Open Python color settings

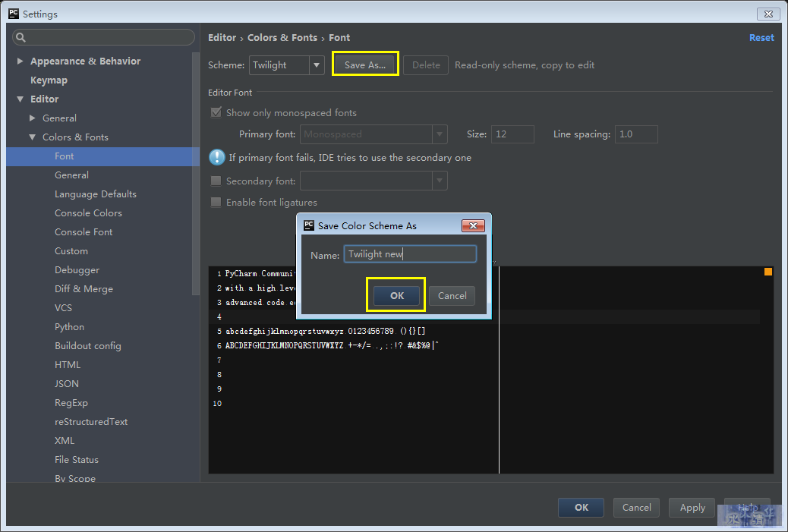(69, 327)
